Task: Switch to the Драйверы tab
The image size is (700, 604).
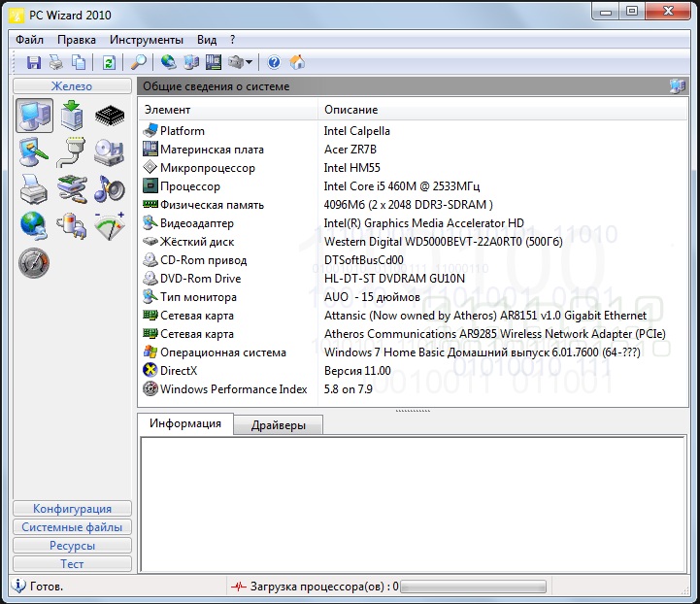Action: 278,425
